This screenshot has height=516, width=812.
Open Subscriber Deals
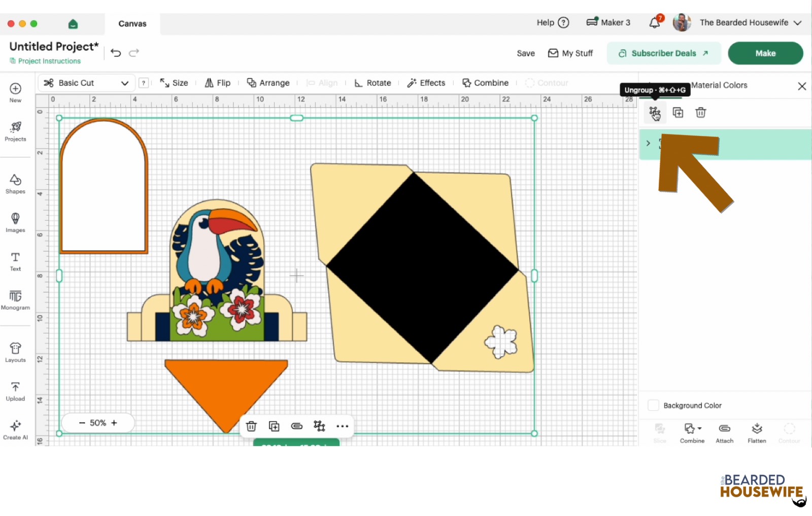pos(664,53)
